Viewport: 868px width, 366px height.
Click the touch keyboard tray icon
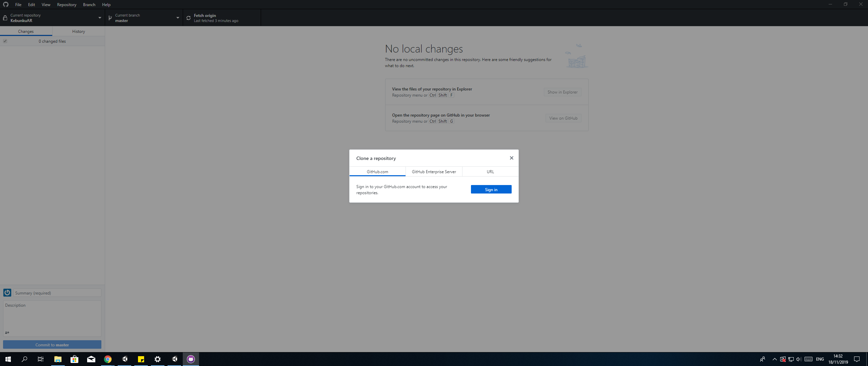tap(808, 359)
